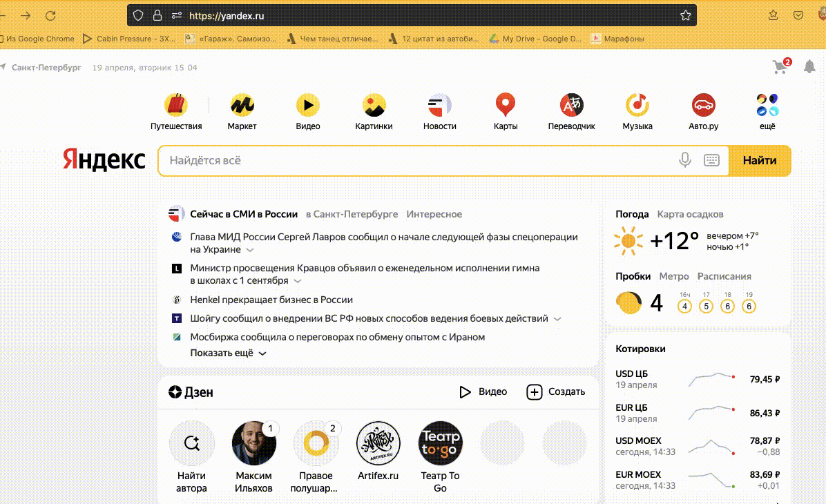826x504 pixels.
Task: Open Yandex Maps (Карты) icon
Action: [506, 106]
